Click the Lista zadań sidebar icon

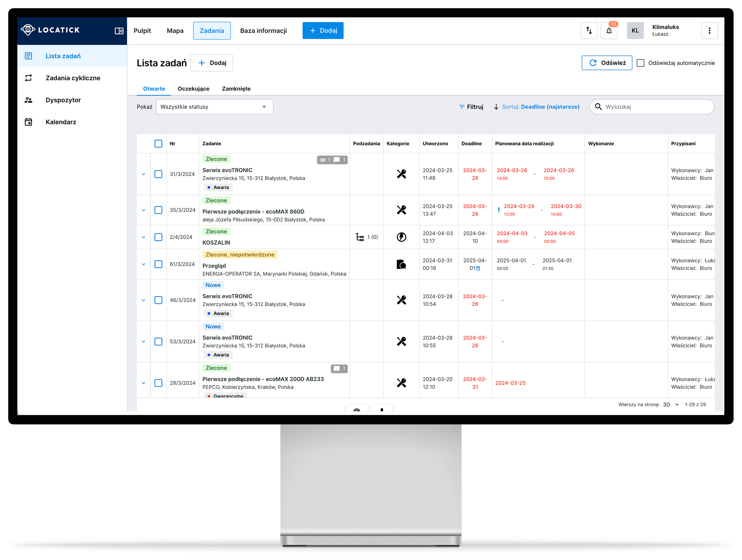pos(28,56)
